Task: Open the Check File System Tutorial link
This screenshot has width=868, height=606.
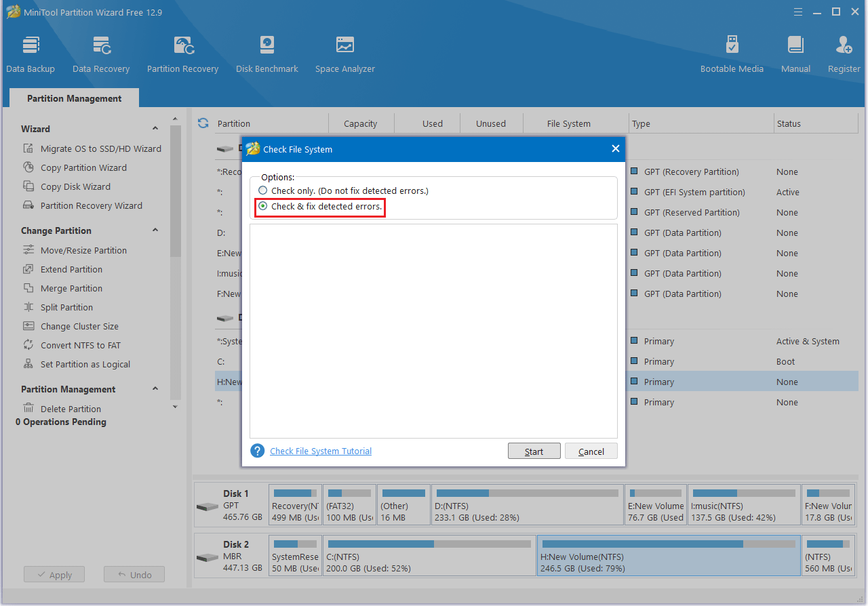Action: point(321,451)
